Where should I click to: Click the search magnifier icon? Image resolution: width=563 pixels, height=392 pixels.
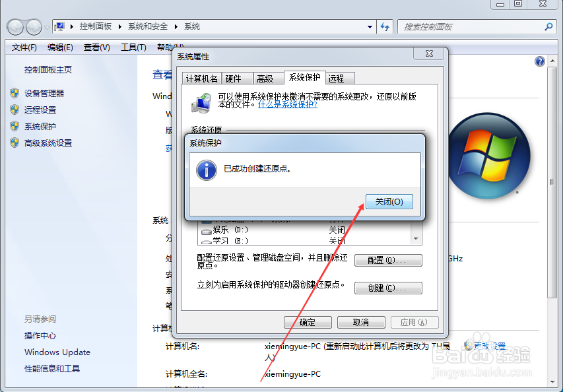click(x=548, y=26)
